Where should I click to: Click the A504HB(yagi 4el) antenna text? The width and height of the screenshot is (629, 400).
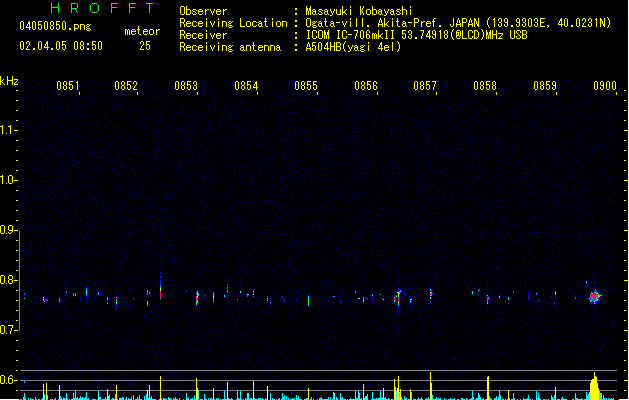click(353, 47)
